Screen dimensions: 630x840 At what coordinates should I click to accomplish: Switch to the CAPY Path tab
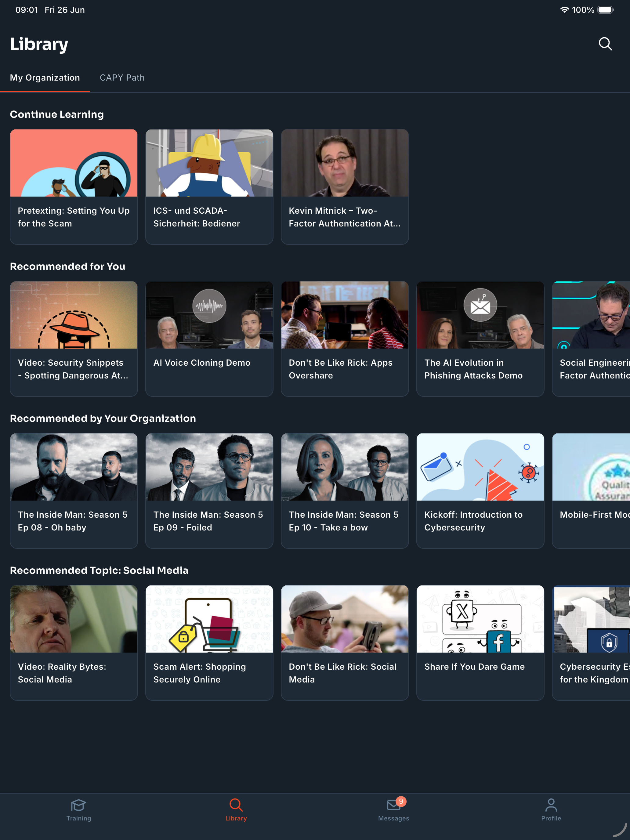click(x=122, y=78)
